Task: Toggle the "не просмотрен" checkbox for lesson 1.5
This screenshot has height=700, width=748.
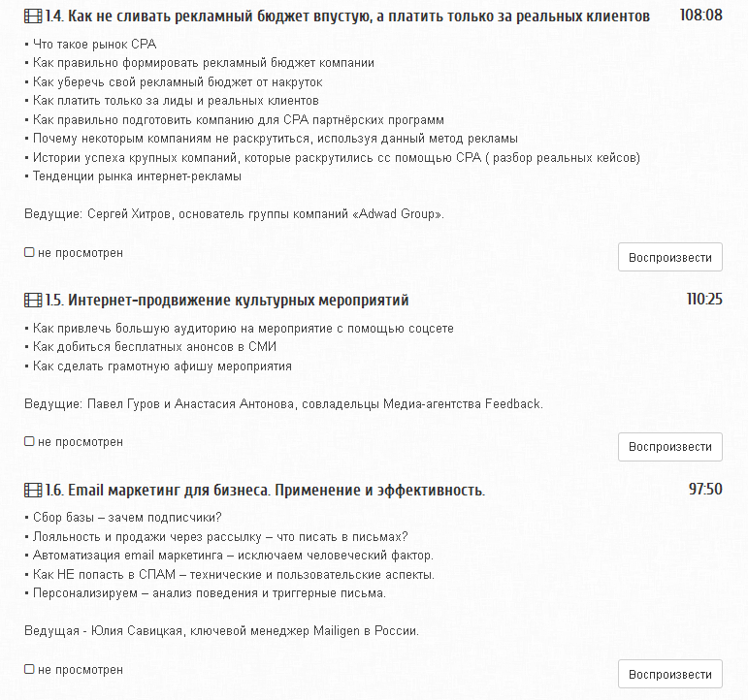Action: pos(29,442)
